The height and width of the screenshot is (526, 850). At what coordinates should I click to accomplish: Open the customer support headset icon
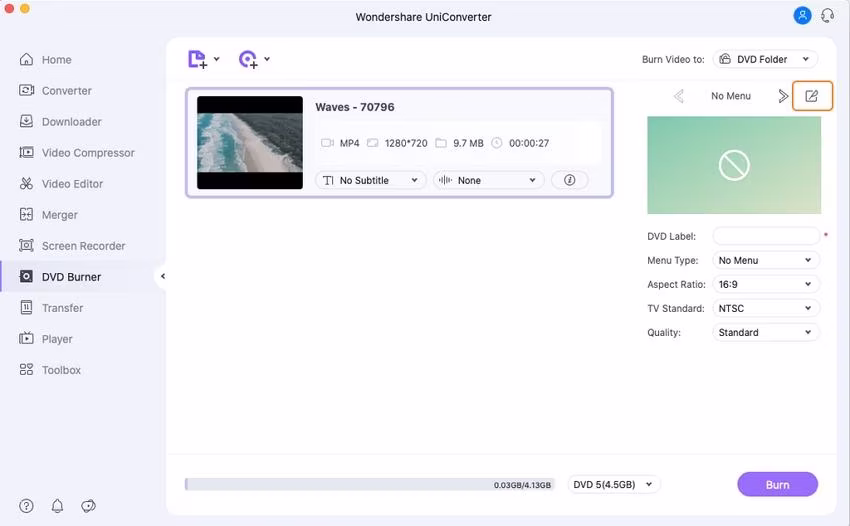pos(828,15)
